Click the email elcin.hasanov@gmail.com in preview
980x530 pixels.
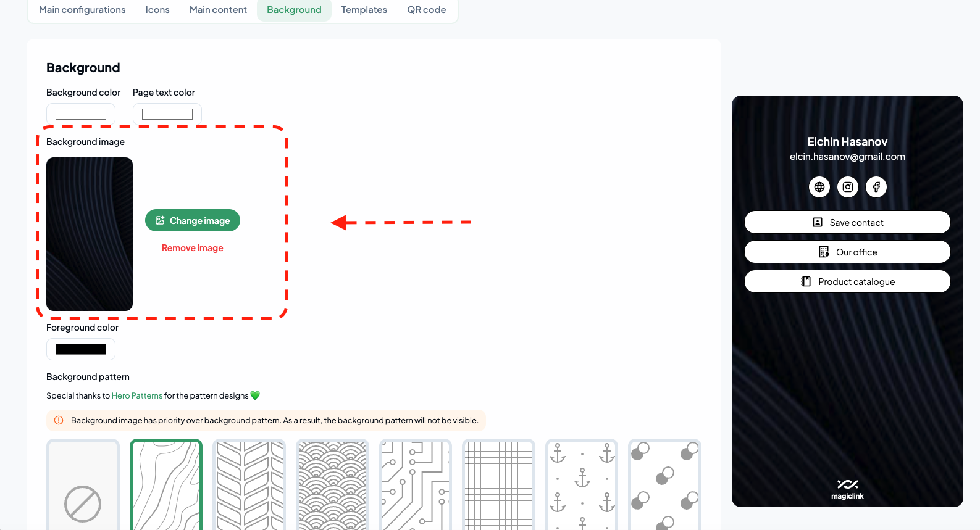tap(847, 157)
